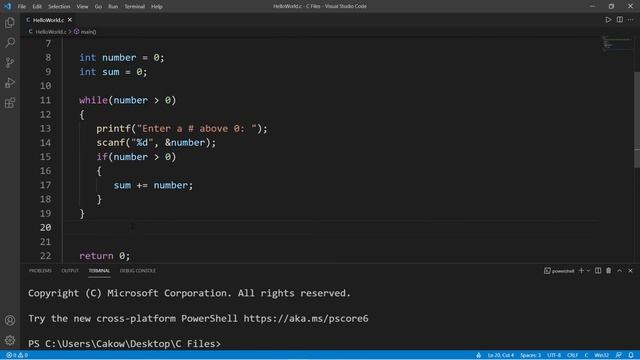The height and width of the screenshot is (360, 640).
Task: Switch to the Debug Console tab
Action: 138,271
